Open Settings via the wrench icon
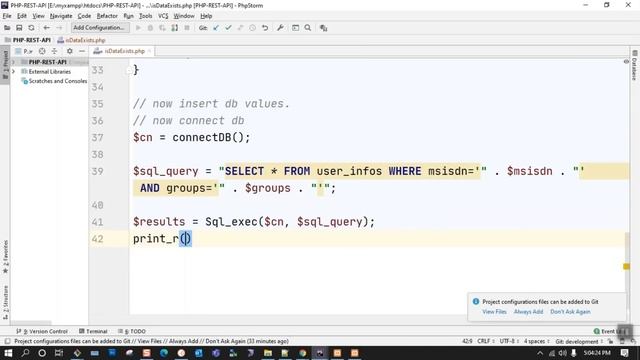Image resolution: width=640 pixels, height=360 pixels. pos(280,28)
